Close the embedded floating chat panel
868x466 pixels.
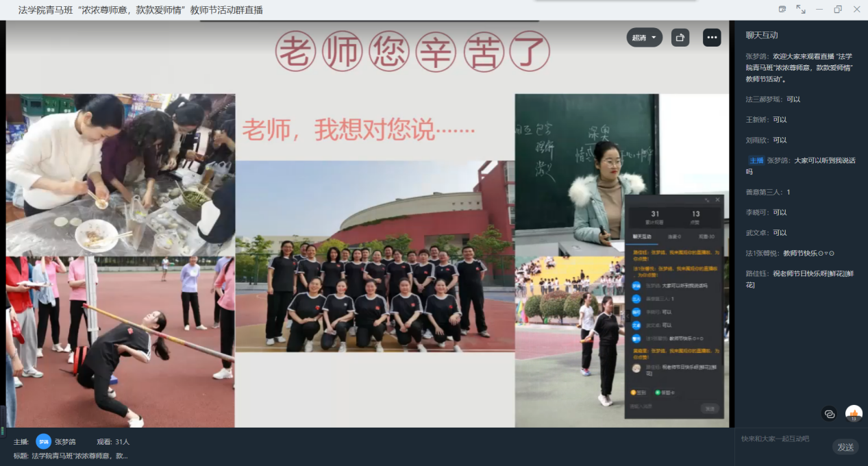(717, 199)
